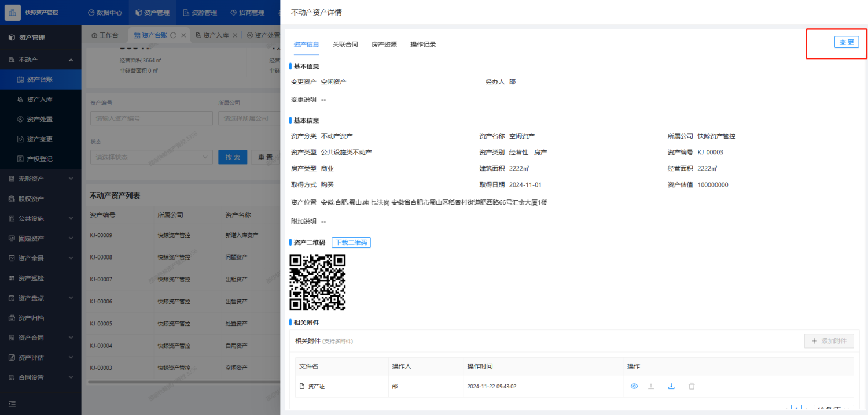
Task: Expand the 资产盘点 sidebar group
Action: coord(41,298)
